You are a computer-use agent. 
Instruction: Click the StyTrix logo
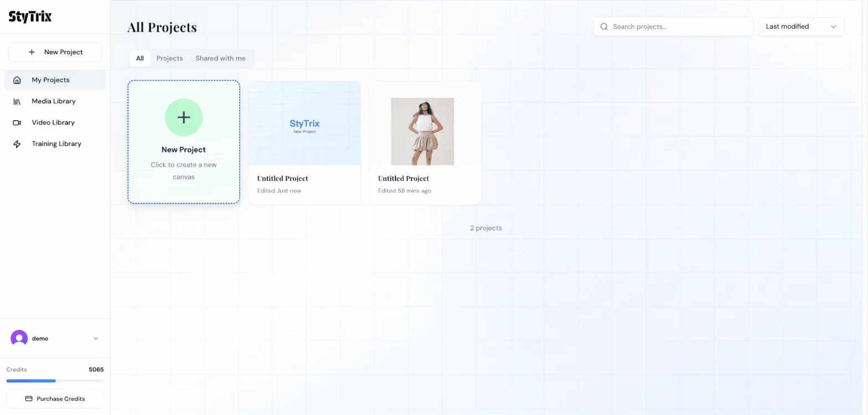pos(30,17)
